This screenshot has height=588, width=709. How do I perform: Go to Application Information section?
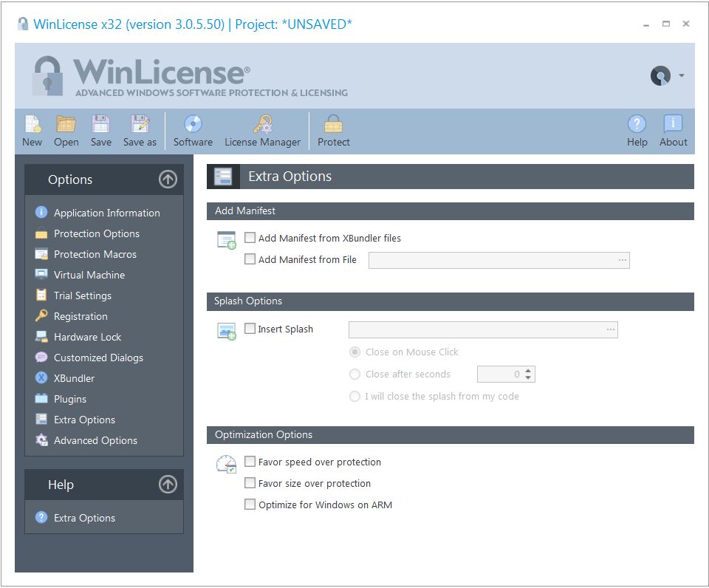(x=106, y=213)
